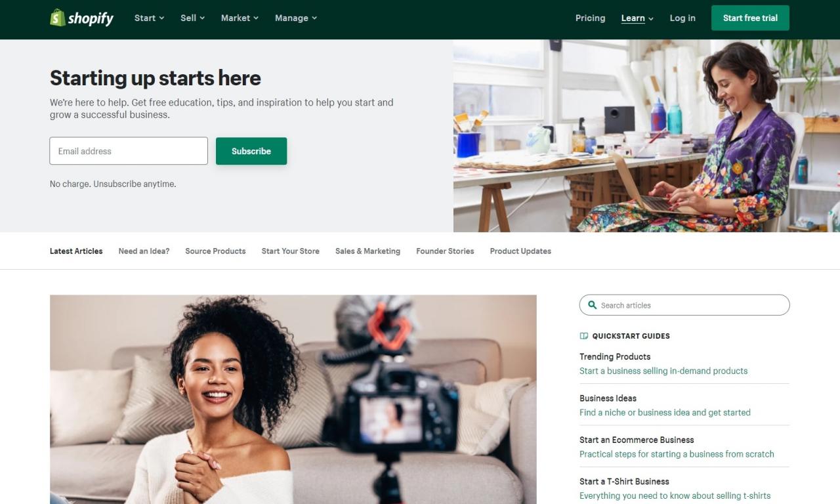
Task: Focus the Email address field
Action: (x=129, y=151)
